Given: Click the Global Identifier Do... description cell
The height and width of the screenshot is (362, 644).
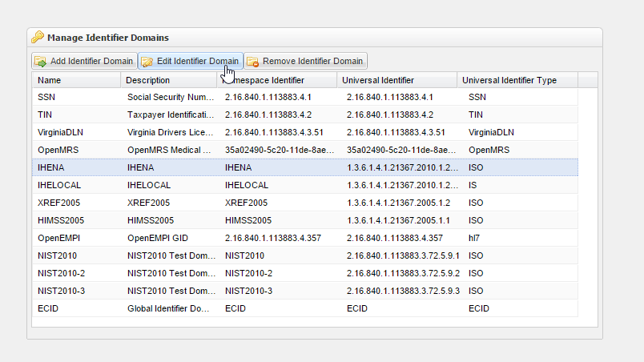Looking at the screenshot, I should [x=168, y=309].
